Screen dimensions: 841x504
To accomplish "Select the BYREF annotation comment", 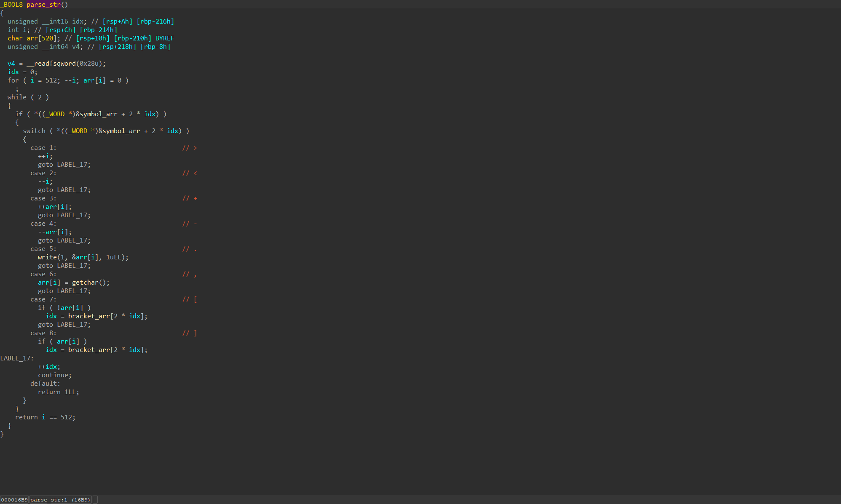I will [x=165, y=38].
